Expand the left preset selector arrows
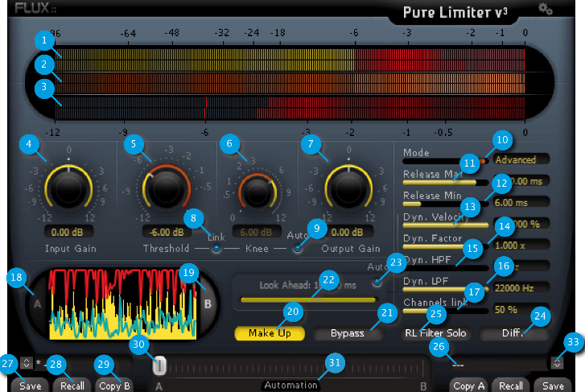The height and width of the screenshot is (392, 585). 26,364
